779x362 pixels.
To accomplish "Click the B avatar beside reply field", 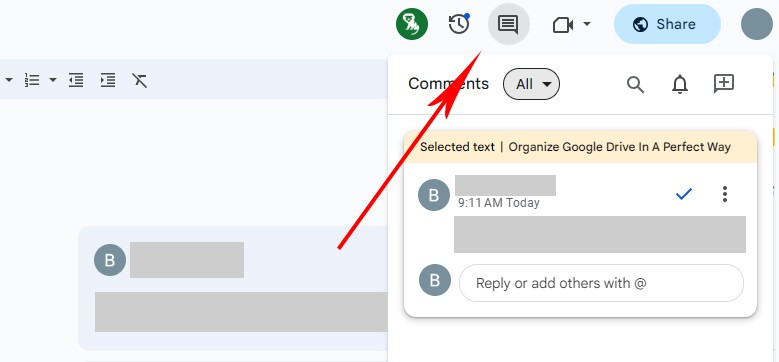I will (435, 280).
